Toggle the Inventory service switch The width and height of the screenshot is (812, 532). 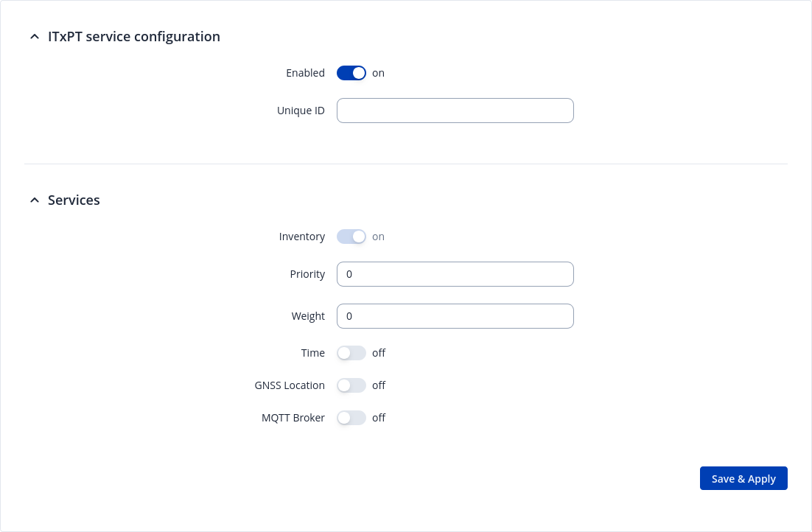(351, 237)
